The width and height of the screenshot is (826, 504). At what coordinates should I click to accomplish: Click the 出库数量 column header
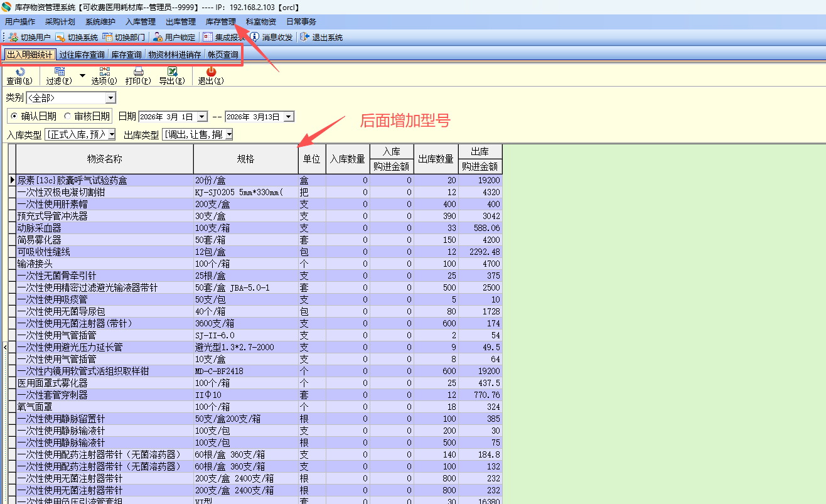coord(436,159)
